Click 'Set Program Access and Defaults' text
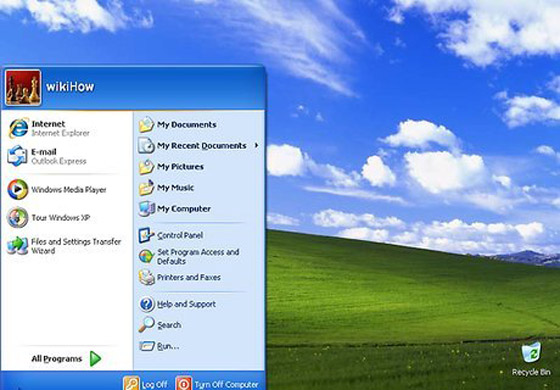Viewport: 560px width, 390px height. [x=198, y=256]
